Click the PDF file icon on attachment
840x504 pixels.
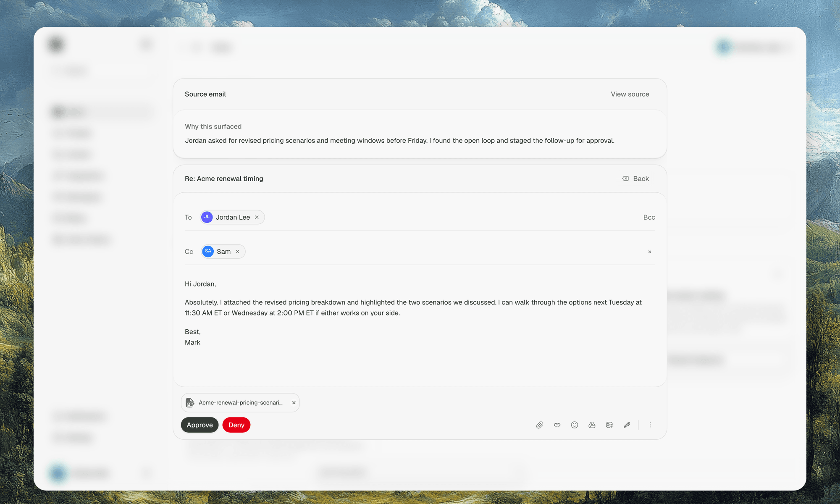point(190,403)
